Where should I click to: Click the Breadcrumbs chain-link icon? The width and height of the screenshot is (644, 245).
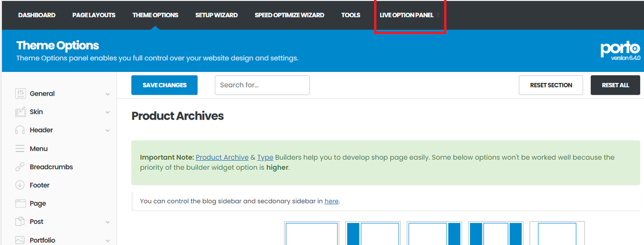pyautogui.click(x=20, y=167)
